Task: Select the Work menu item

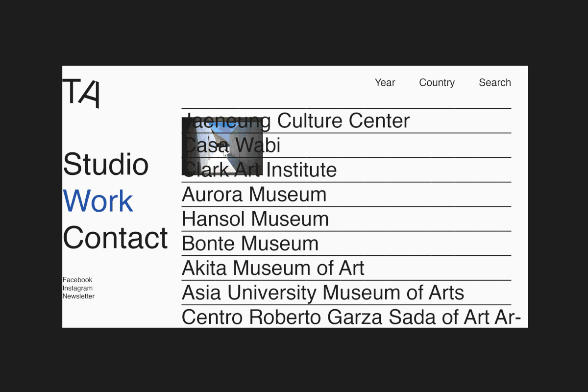Action: tap(98, 201)
